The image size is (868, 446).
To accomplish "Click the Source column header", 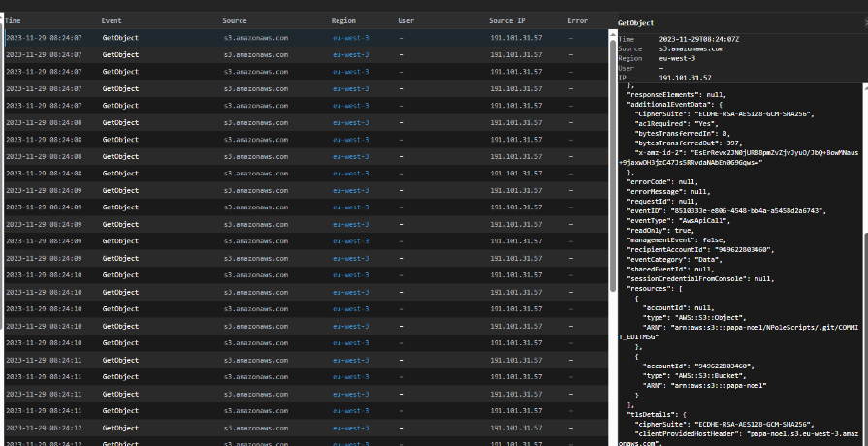I will 234,20.
